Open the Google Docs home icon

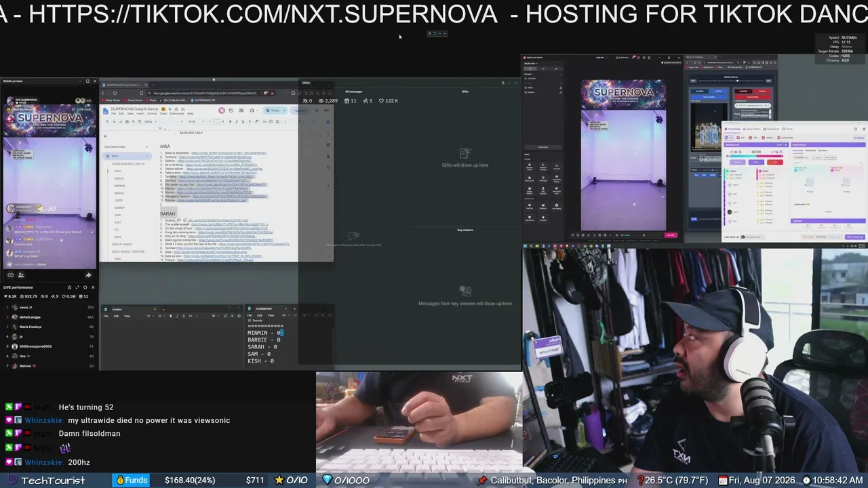coord(106,110)
